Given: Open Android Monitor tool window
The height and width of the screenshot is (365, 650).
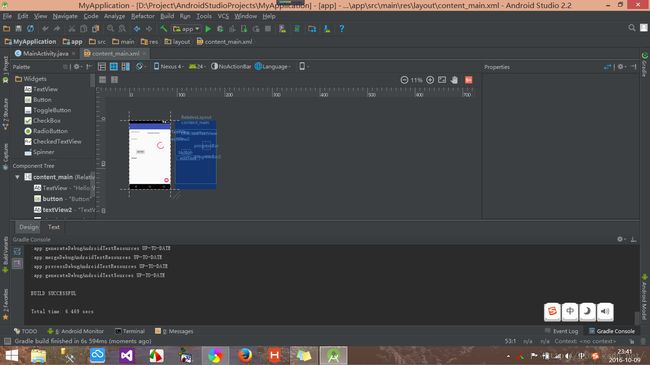Looking at the screenshot, I should point(75,331).
